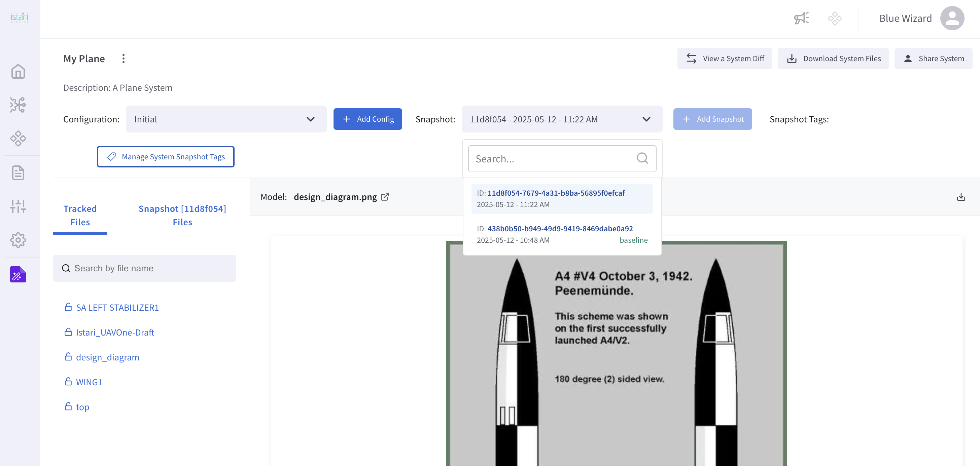This screenshot has height=466, width=980.
Task: Open the sliders control panel icon
Action: (18, 206)
